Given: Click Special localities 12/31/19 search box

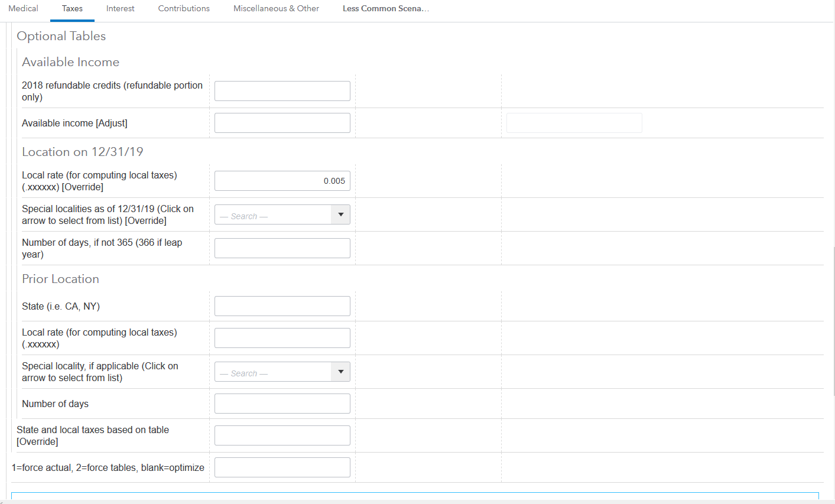Looking at the screenshot, I should coord(273,215).
